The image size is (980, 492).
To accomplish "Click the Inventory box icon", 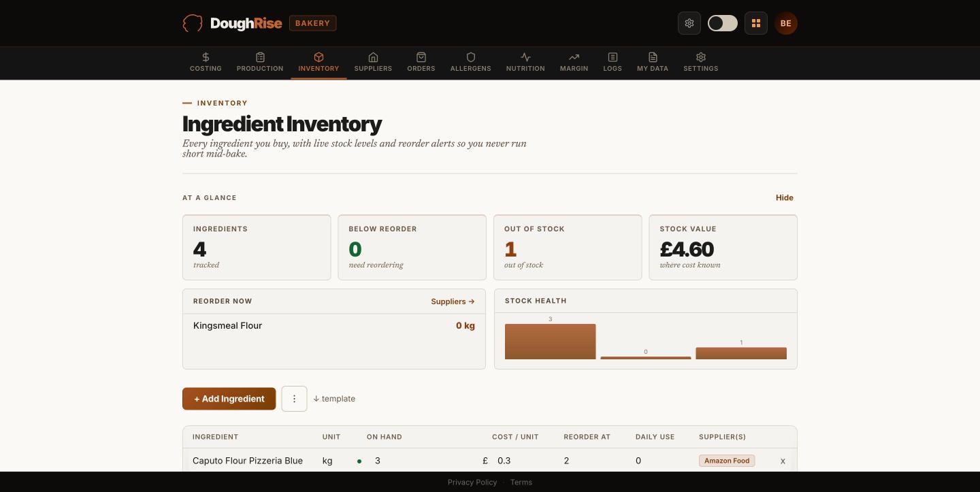I will click(x=318, y=57).
